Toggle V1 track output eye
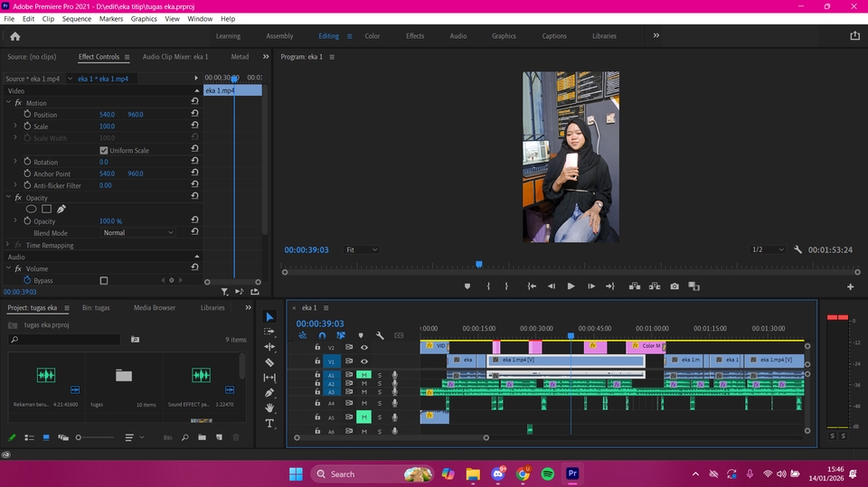Image resolution: width=868 pixels, height=487 pixels. click(x=364, y=361)
